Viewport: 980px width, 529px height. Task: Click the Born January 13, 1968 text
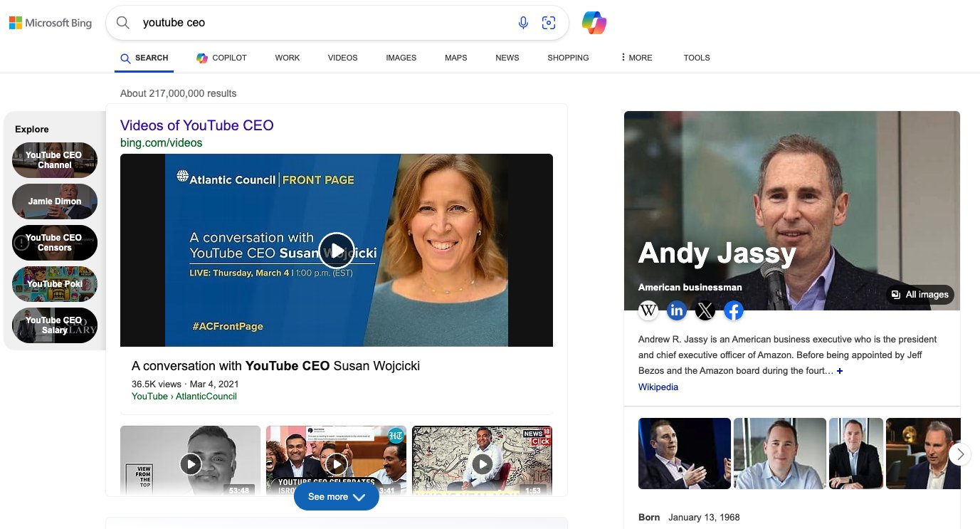[689, 518]
